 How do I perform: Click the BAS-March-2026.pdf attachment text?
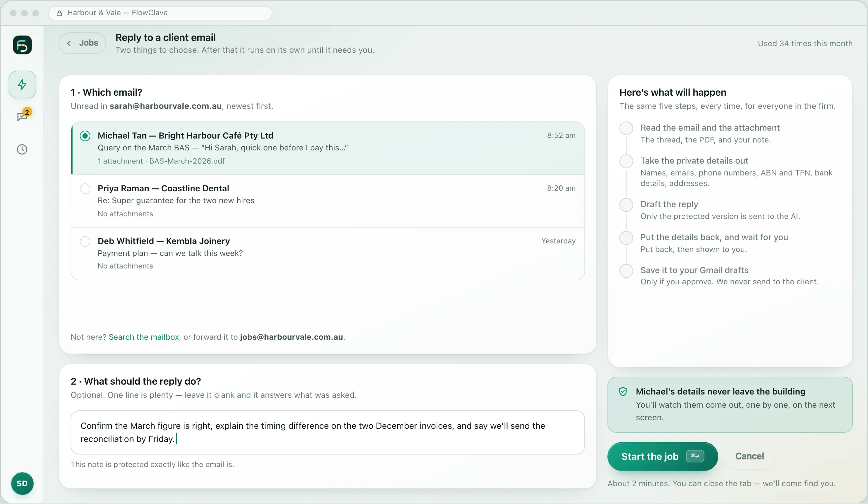click(x=187, y=161)
